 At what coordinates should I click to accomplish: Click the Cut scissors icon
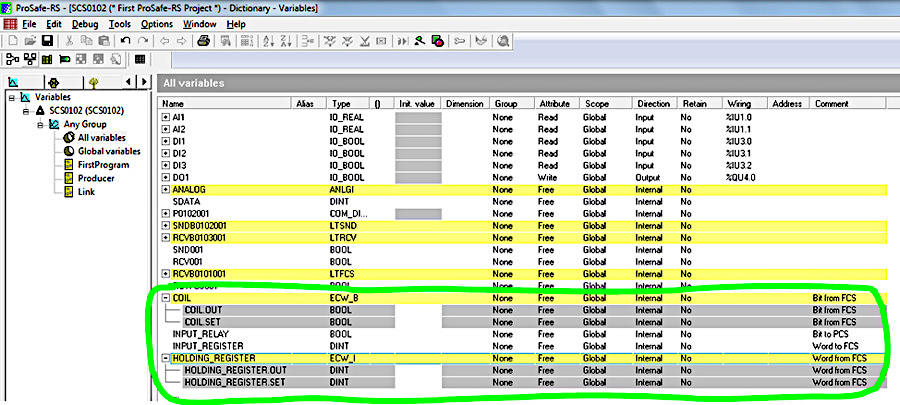pos(69,41)
